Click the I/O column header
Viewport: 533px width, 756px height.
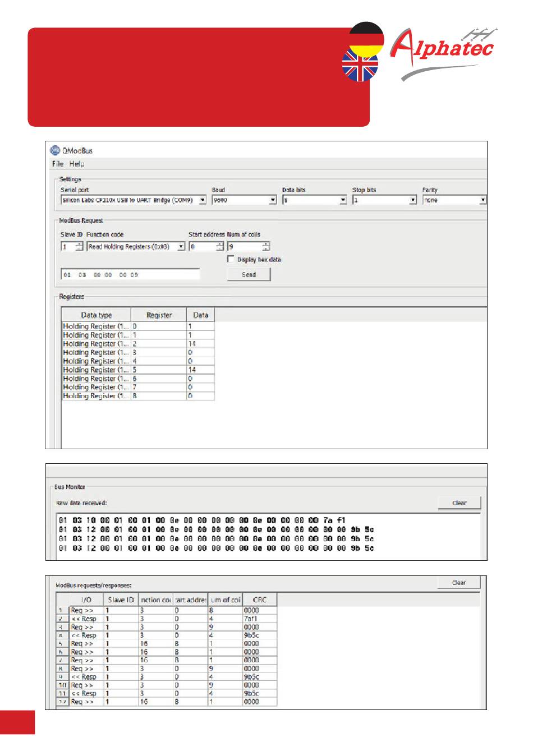tap(86, 600)
